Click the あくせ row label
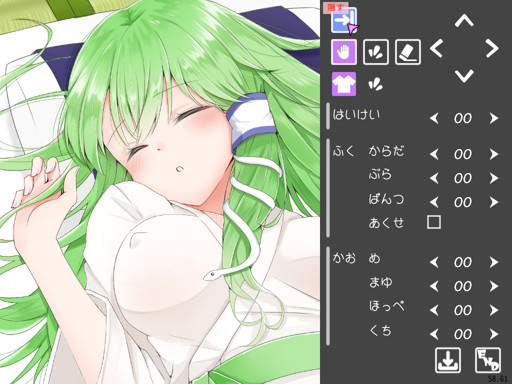Viewport: 512px width, 384px height. [386, 223]
